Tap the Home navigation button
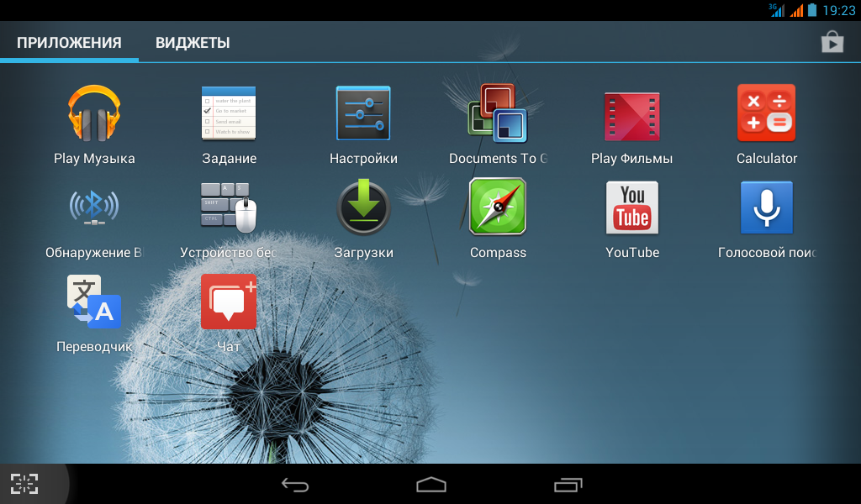This screenshot has height=504, width=861. [x=431, y=484]
